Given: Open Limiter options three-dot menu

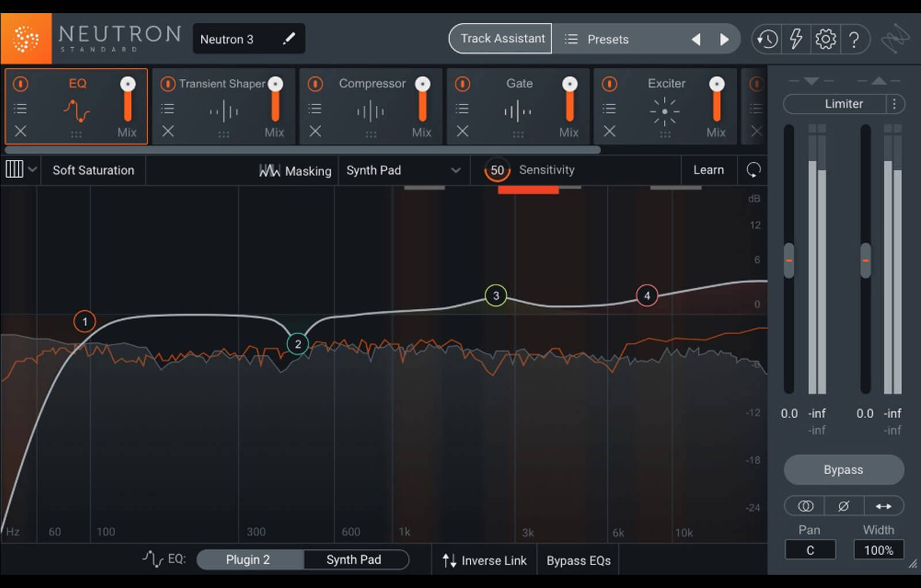Looking at the screenshot, I should (x=894, y=104).
